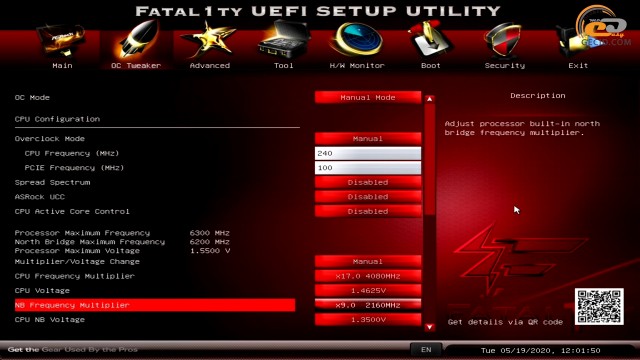This screenshot has width=640, height=360.
Task: Select the CPU Voltage label
Action: click(42, 291)
